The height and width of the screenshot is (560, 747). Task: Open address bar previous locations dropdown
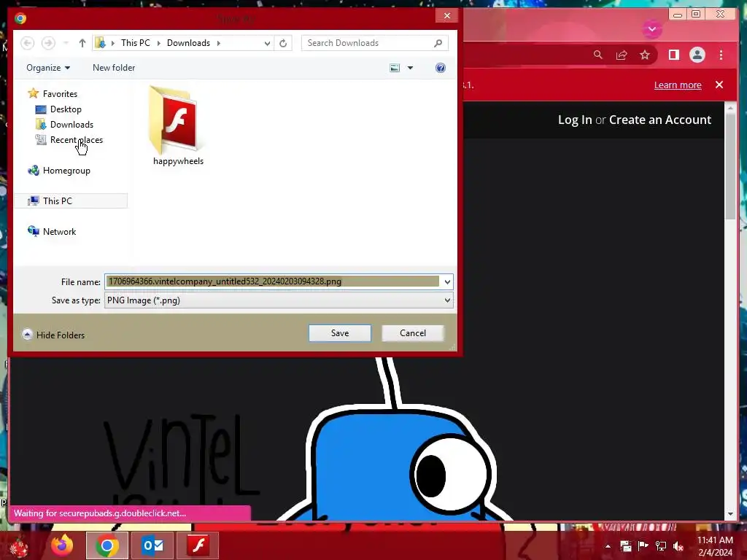pyautogui.click(x=267, y=43)
